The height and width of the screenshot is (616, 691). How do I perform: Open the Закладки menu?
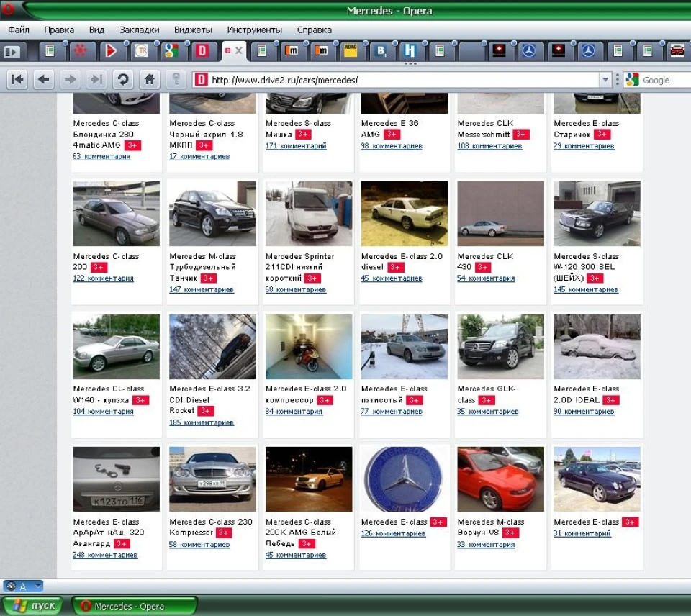point(139,30)
